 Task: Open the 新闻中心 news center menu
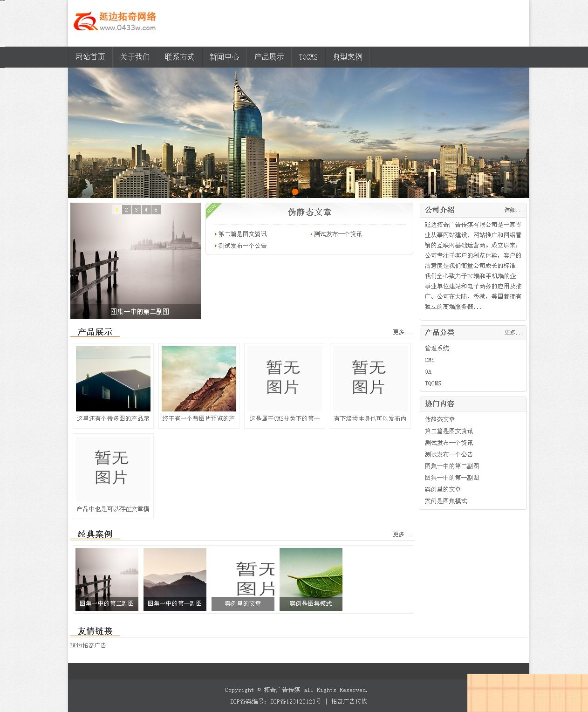tap(226, 57)
